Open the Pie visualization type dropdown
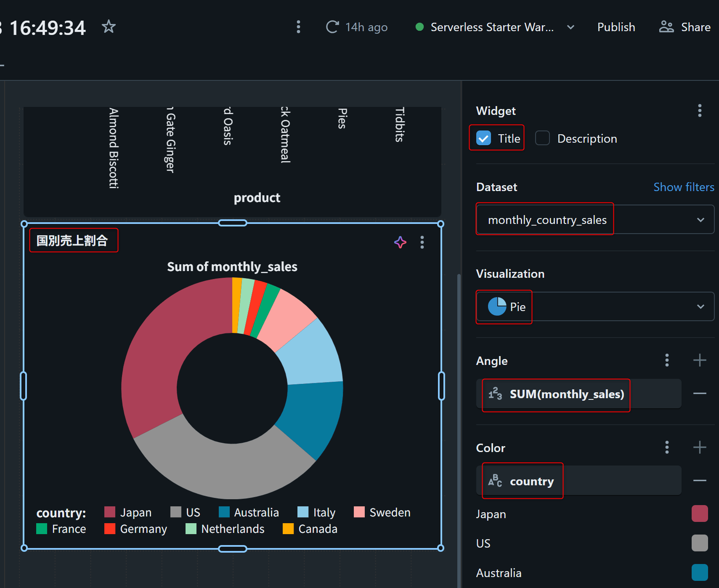The image size is (719, 588). [700, 306]
